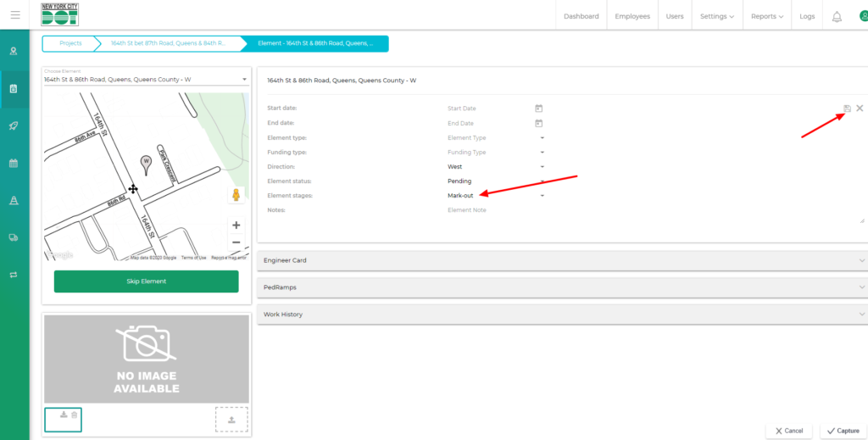Toggle the hamburger menu

[x=15, y=15]
